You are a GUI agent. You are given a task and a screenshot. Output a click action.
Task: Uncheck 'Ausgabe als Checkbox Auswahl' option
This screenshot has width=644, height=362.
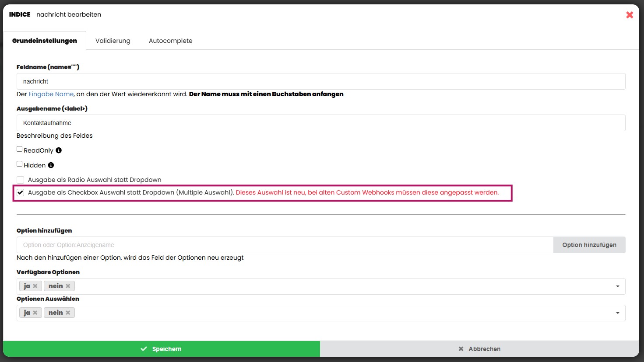pyautogui.click(x=21, y=192)
